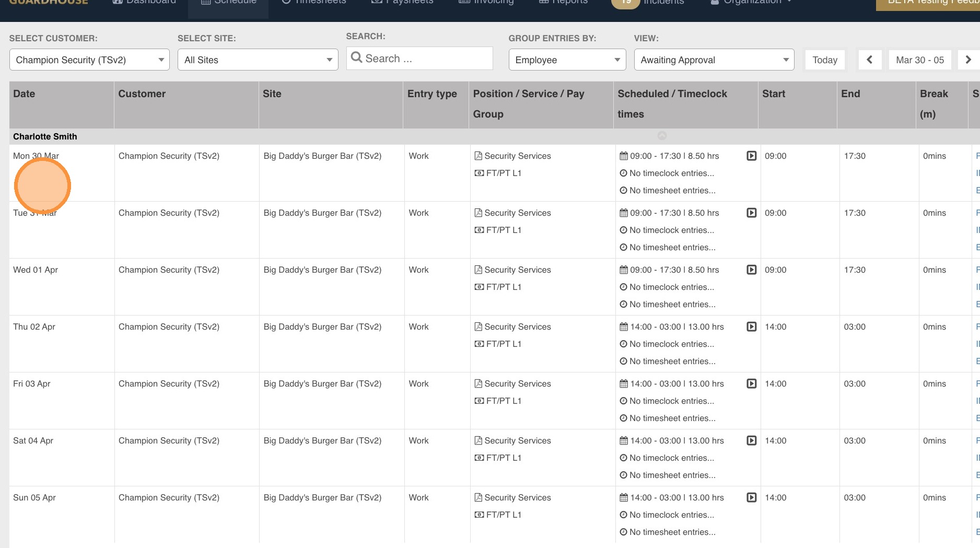Image resolution: width=980 pixels, height=548 pixels.
Task: Click the timeclock clock icon in Wed 01 Apr row
Action: point(623,287)
